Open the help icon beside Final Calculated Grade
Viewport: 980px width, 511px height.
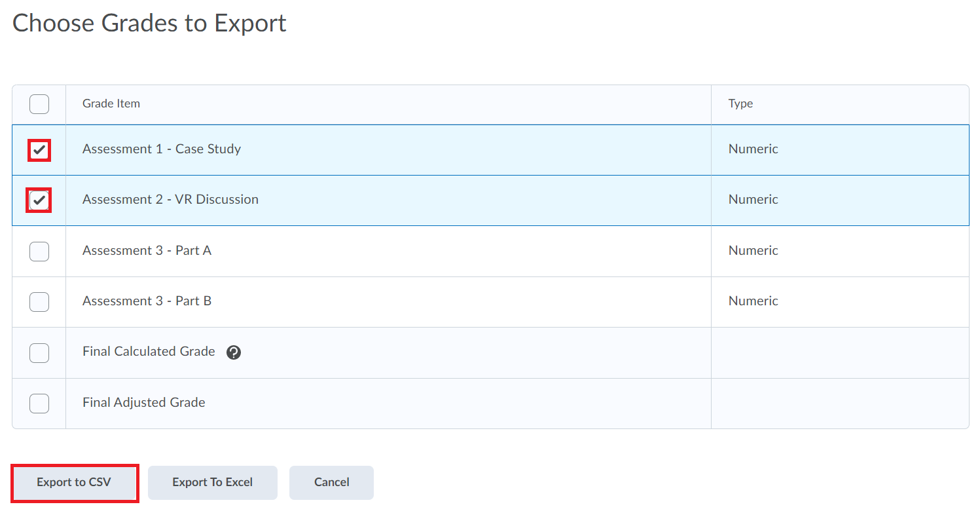pyautogui.click(x=234, y=352)
